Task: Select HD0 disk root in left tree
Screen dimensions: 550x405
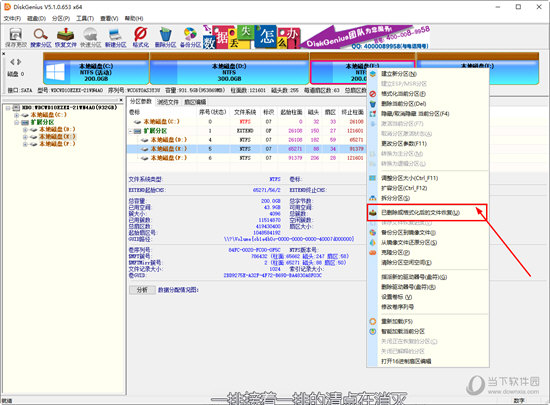Action: coord(69,108)
